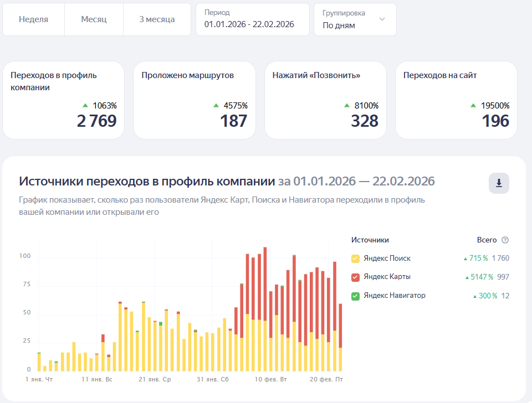Image resolution: width=532 pixels, height=403 pixels.
Task: Click the 328 call clicks number
Action: pos(365,121)
